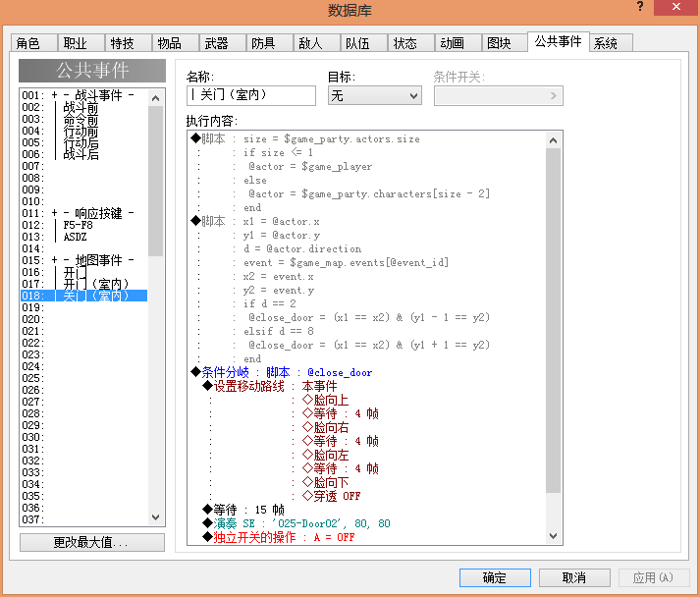
Task: Select the 穿透 OFF line
Action: (367, 496)
